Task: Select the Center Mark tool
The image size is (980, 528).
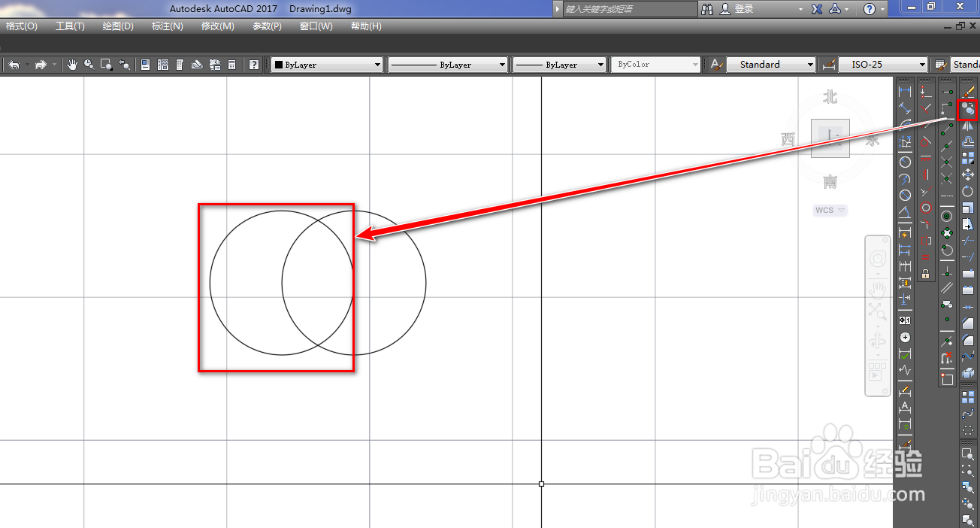Action: 905,337
